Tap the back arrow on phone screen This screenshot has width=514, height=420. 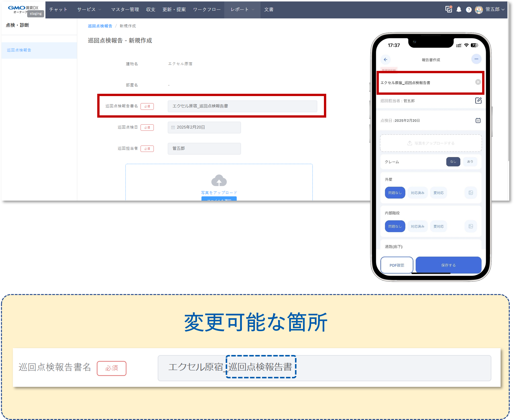tap(386, 59)
